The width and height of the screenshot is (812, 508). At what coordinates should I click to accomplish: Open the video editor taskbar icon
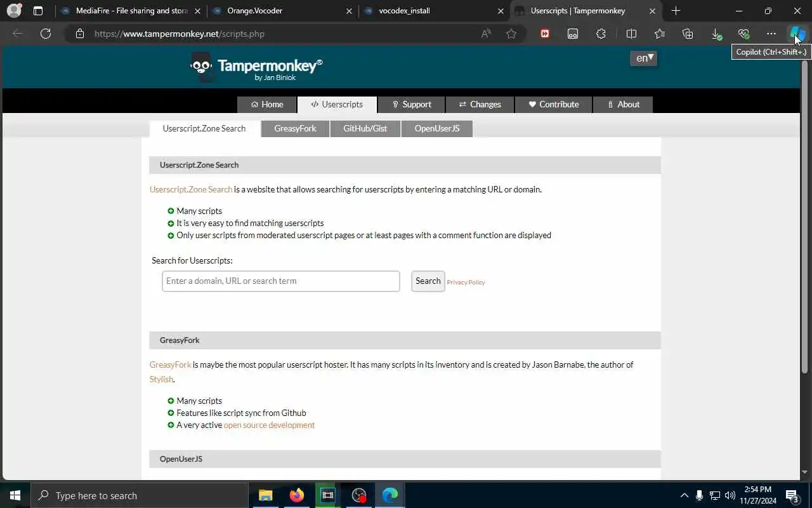(327, 495)
